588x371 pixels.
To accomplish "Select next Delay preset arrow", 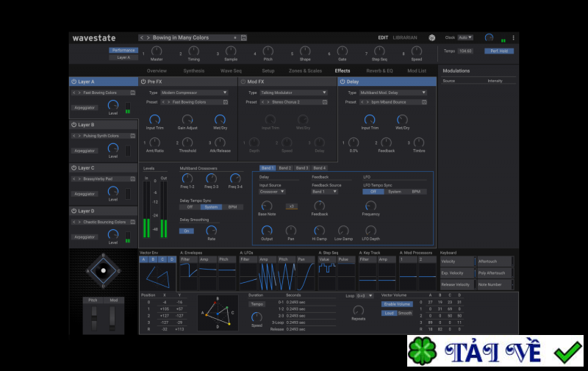I will point(367,102).
